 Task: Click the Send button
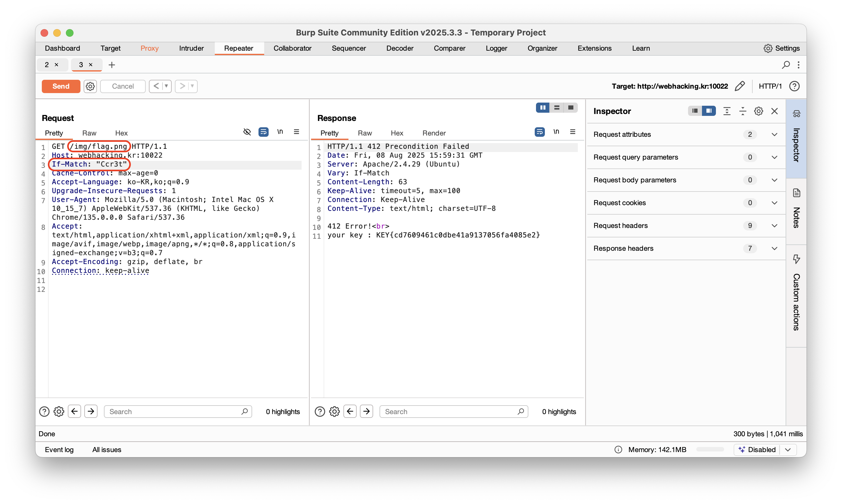61,86
